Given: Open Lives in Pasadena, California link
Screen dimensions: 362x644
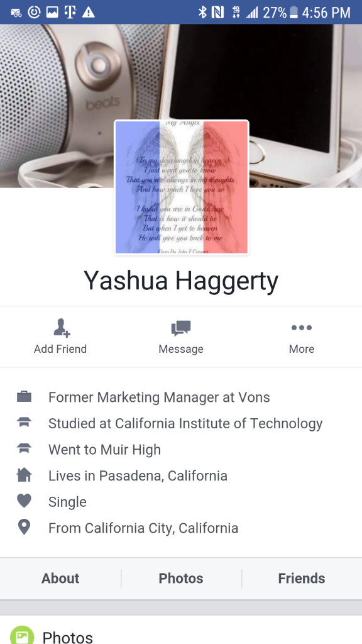Looking at the screenshot, I should pyautogui.click(x=138, y=475).
